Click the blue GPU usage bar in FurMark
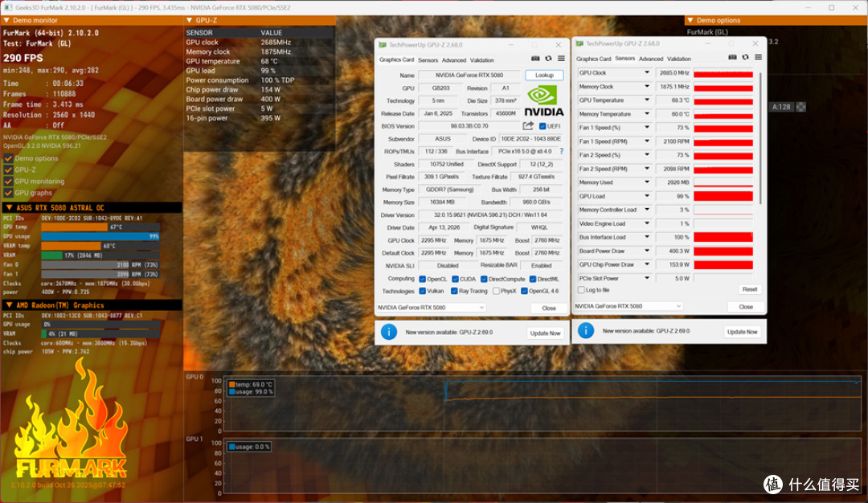This screenshot has height=503, width=868. (x=100, y=236)
